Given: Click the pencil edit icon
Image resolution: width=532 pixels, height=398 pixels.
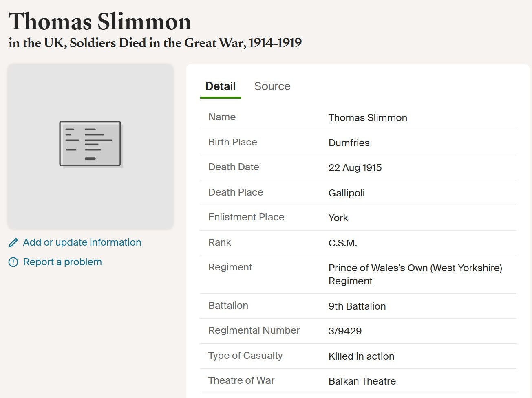Looking at the screenshot, I should coord(13,242).
